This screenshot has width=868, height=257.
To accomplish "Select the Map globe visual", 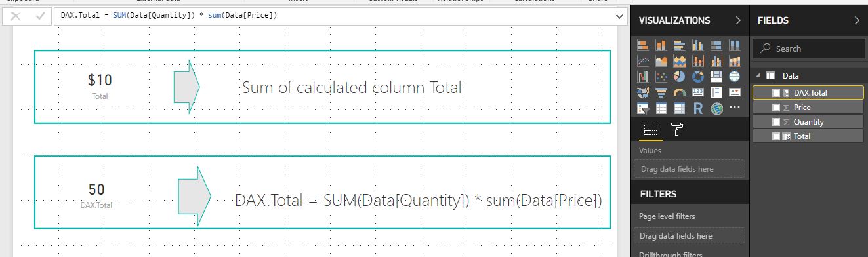I will click(735, 77).
